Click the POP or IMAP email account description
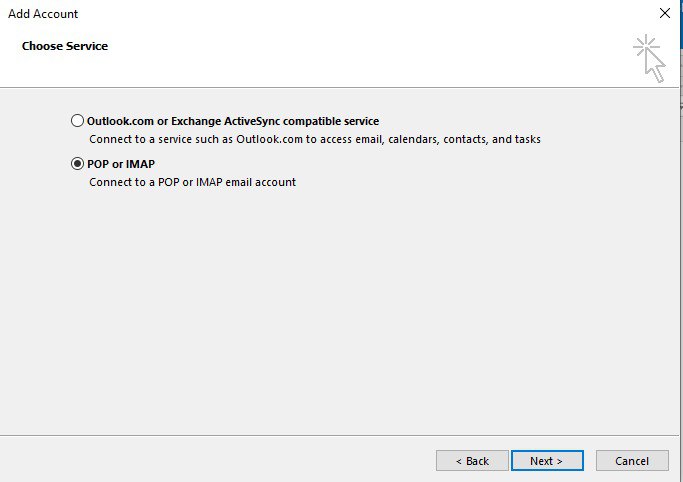683x482 pixels. 192,182
